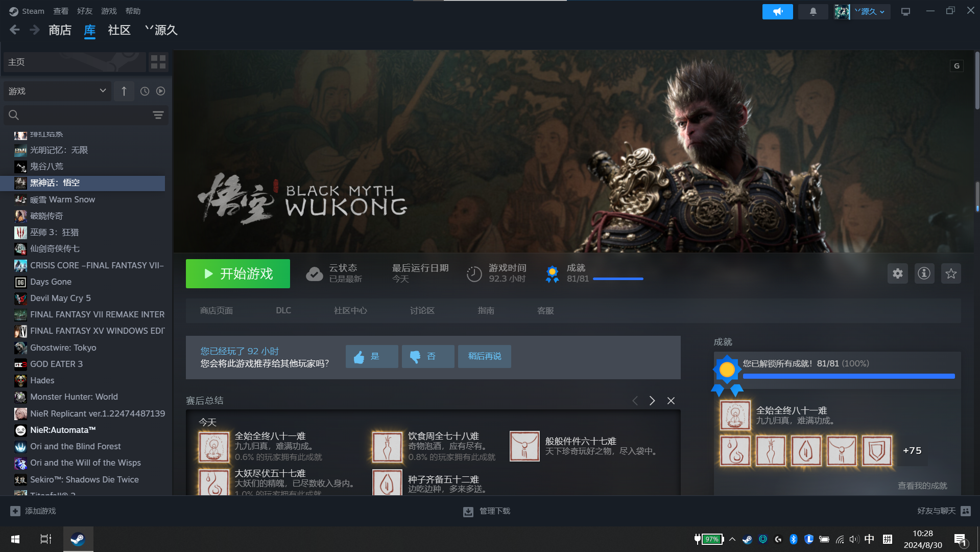Screen dimensions: 980x552
Task: Open Windows Task View
Action: tap(46, 539)
